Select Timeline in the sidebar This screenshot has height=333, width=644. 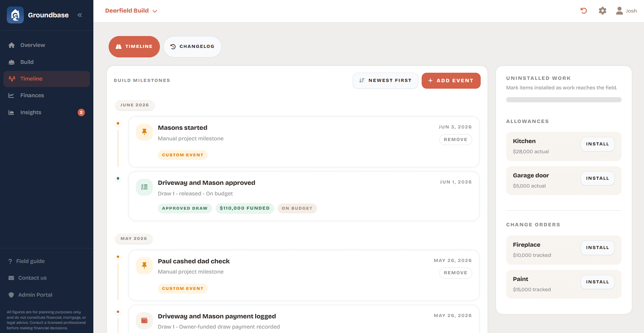click(x=47, y=79)
